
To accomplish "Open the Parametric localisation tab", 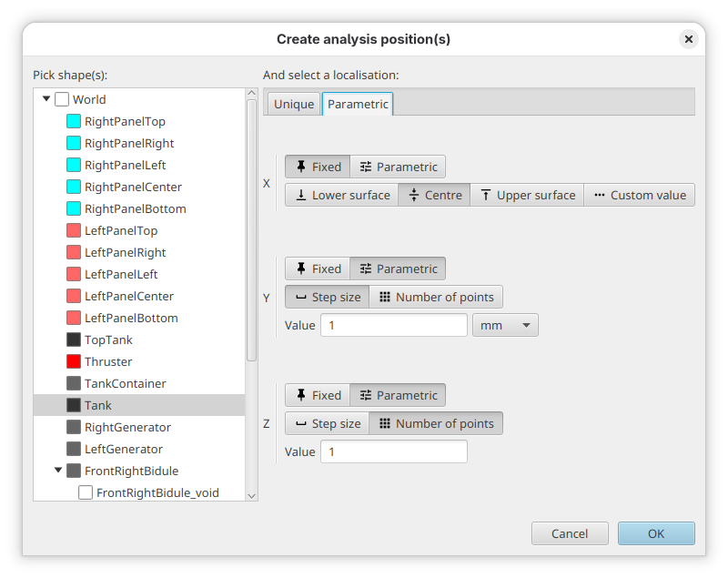I will (357, 104).
